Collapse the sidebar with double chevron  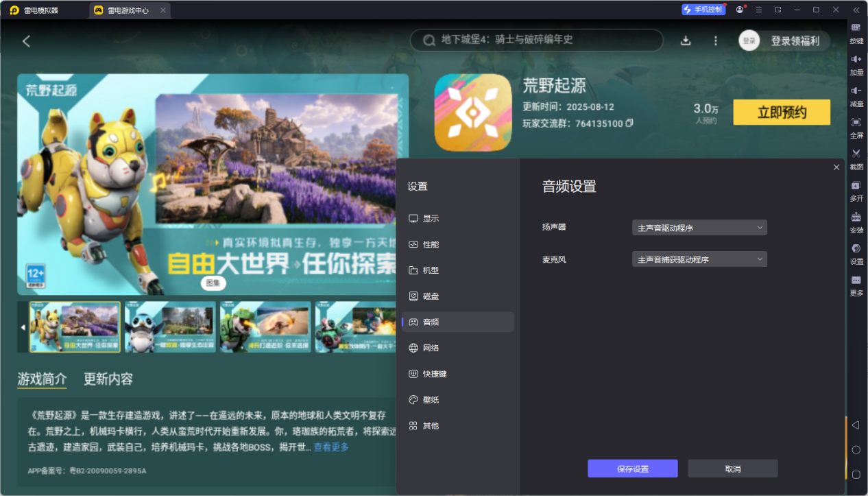point(856,10)
